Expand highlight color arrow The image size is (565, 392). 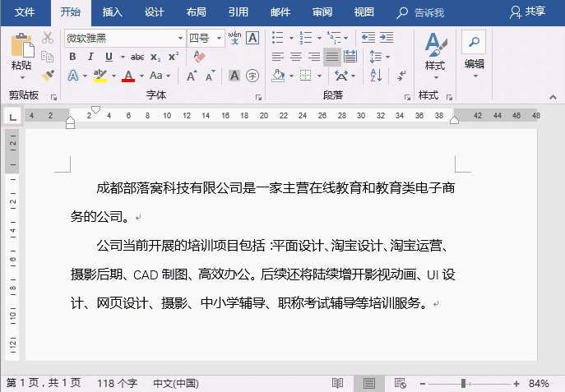pos(113,76)
